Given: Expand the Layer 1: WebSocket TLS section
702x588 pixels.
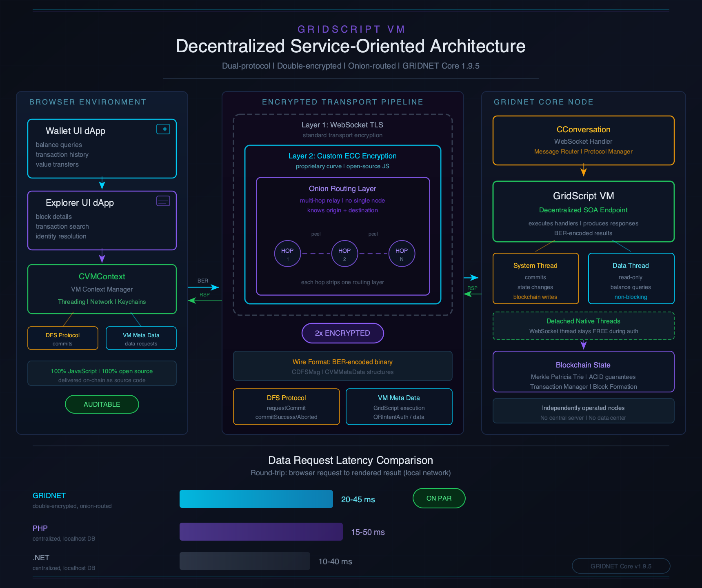Looking at the screenshot, I should tap(343, 125).
